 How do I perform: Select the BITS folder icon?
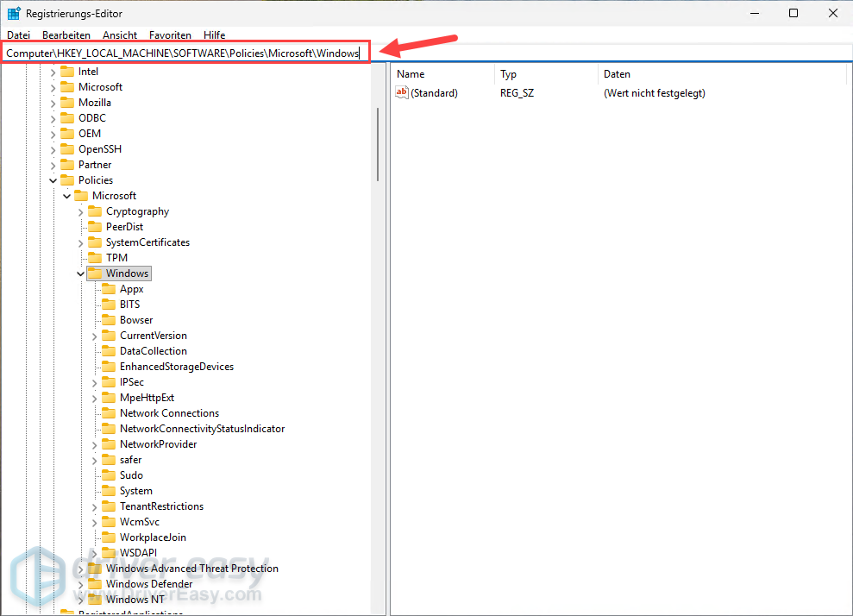[x=109, y=305]
